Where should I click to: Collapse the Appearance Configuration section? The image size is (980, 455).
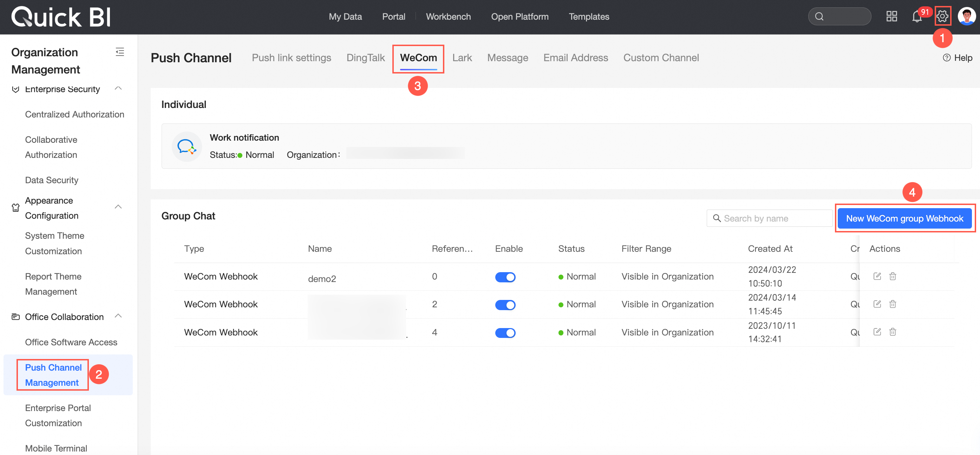[x=118, y=207]
